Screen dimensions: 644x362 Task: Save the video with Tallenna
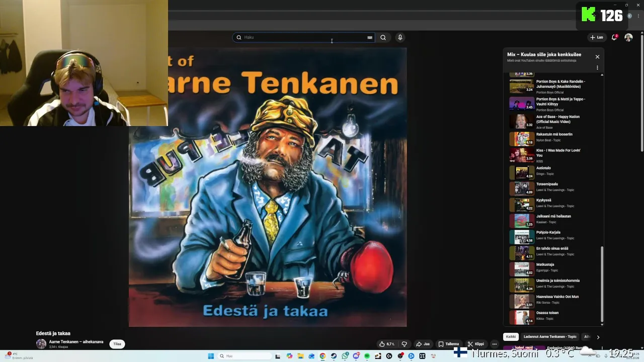pos(448,344)
